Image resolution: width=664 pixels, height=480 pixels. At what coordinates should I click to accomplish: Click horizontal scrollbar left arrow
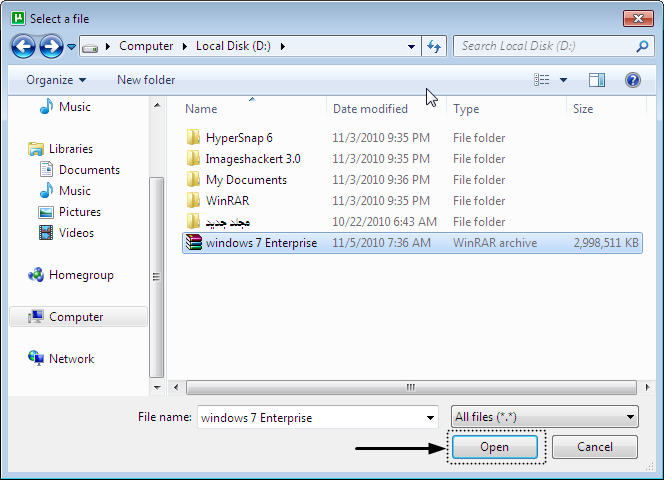pyautogui.click(x=176, y=387)
